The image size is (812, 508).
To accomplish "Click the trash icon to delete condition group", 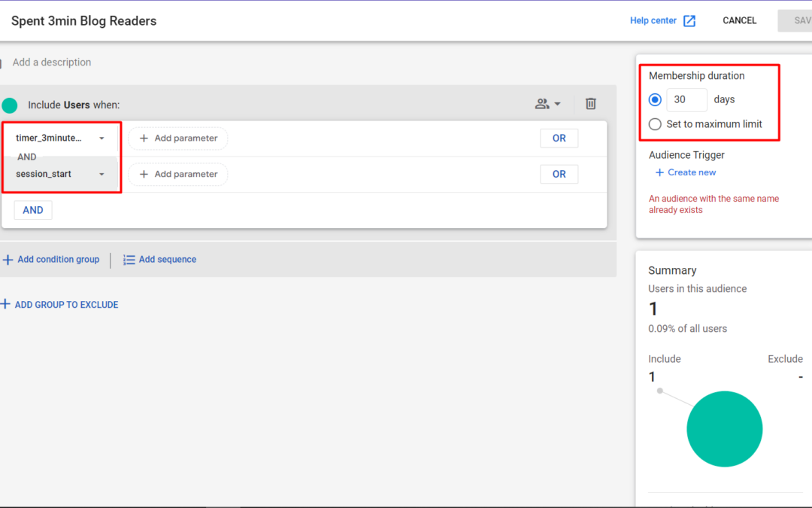I will click(x=591, y=104).
